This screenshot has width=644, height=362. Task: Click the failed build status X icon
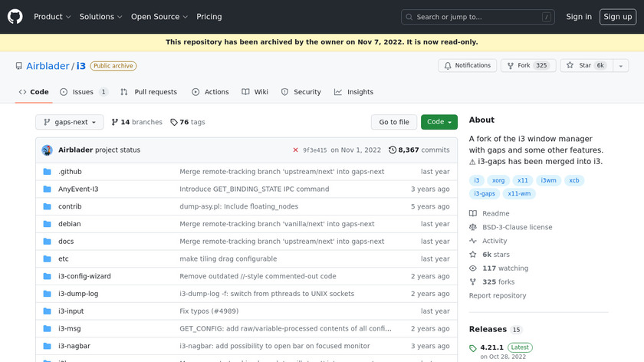[x=295, y=150]
